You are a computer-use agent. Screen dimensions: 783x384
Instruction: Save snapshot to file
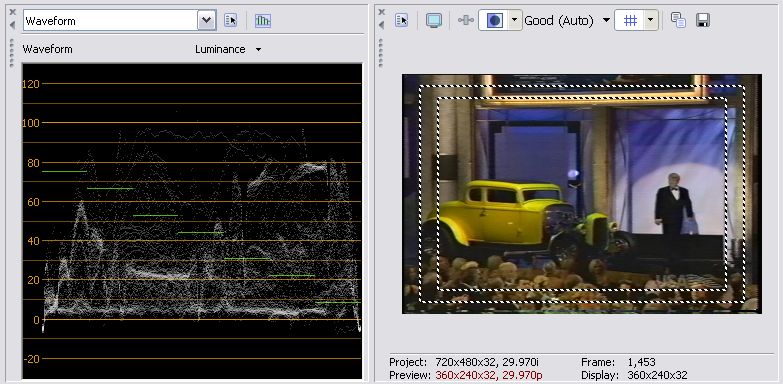(x=703, y=20)
